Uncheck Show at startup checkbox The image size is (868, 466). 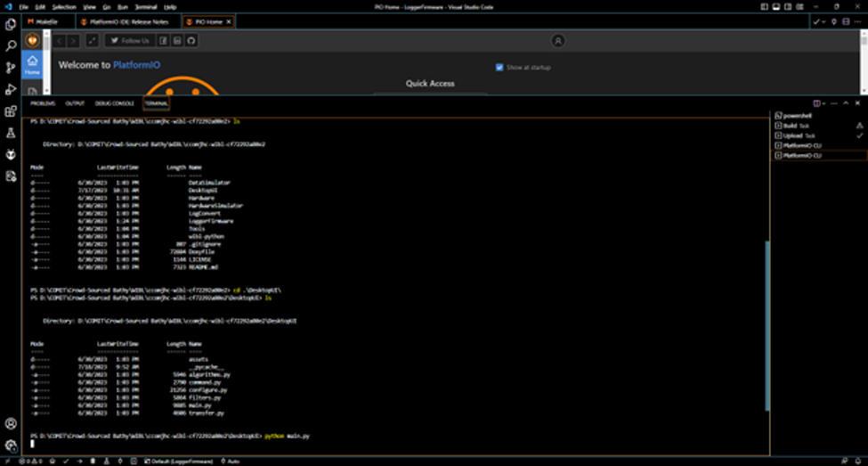pos(499,67)
